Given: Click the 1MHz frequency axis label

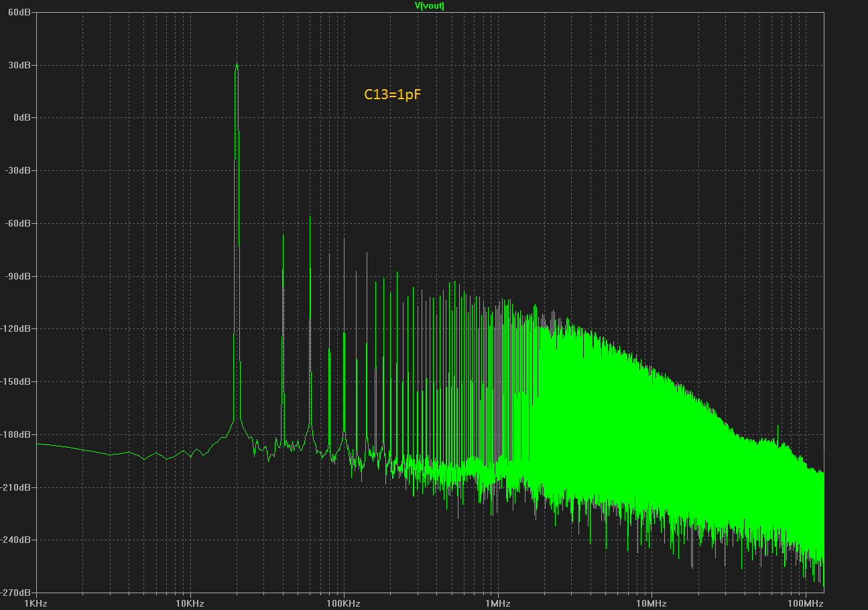Looking at the screenshot, I should [497, 603].
